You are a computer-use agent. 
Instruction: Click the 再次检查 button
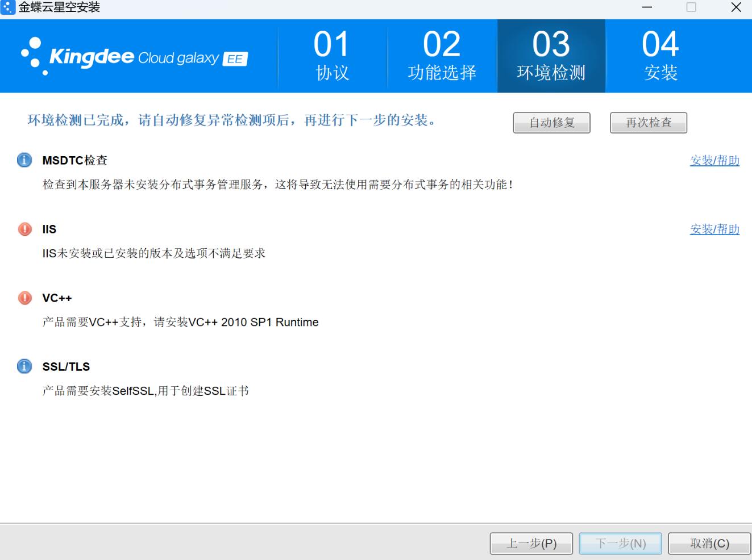click(649, 123)
